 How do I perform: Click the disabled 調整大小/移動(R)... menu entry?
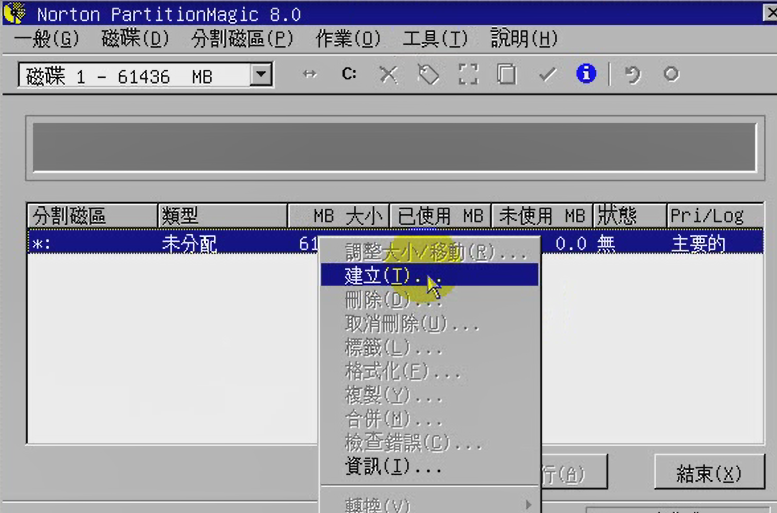(x=429, y=252)
